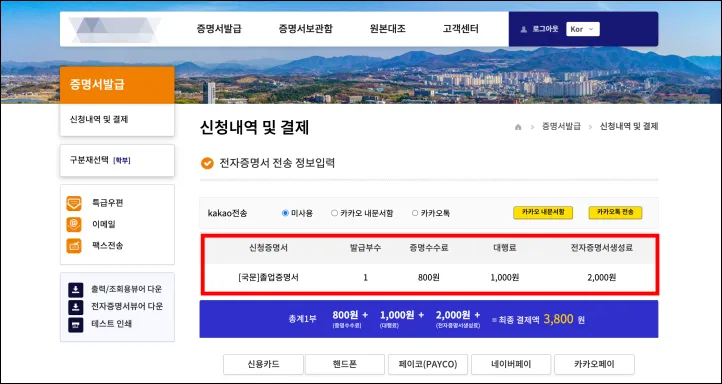722x384 pixels.
Task: Pay with 페이코(PAYCO) button
Action: 428,364
